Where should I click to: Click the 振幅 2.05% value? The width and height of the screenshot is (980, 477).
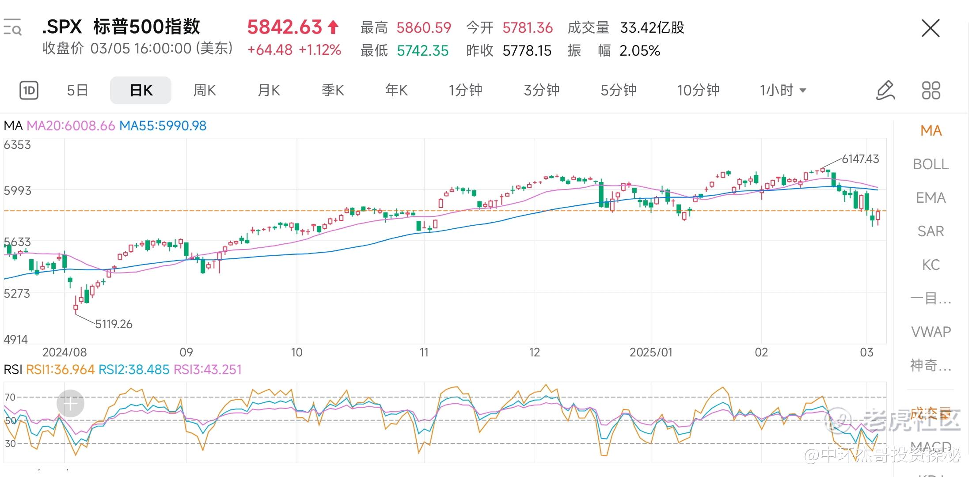pyautogui.click(x=640, y=51)
